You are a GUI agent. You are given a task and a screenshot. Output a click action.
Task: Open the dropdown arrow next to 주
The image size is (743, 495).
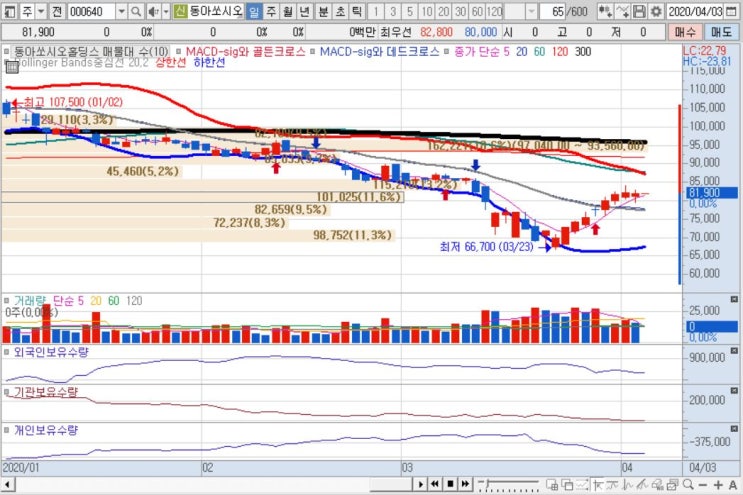point(41,11)
